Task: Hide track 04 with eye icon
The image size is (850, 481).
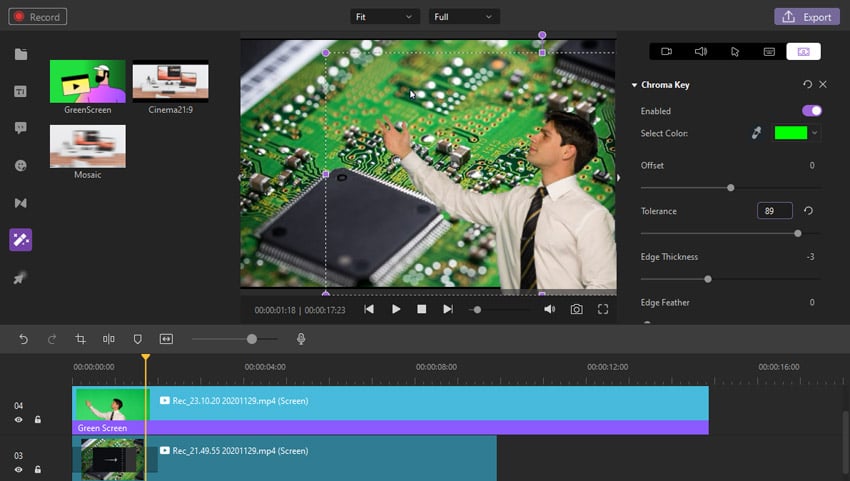Action: (18, 420)
